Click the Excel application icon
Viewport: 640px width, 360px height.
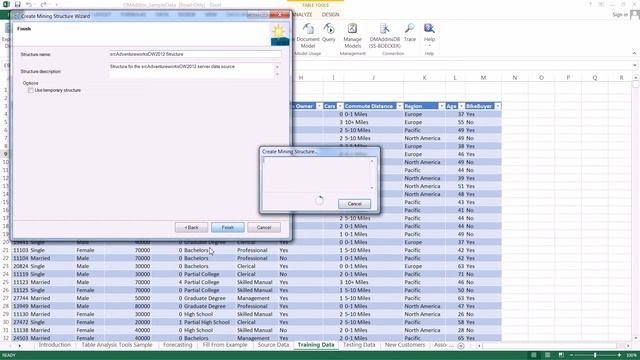coord(6,4)
